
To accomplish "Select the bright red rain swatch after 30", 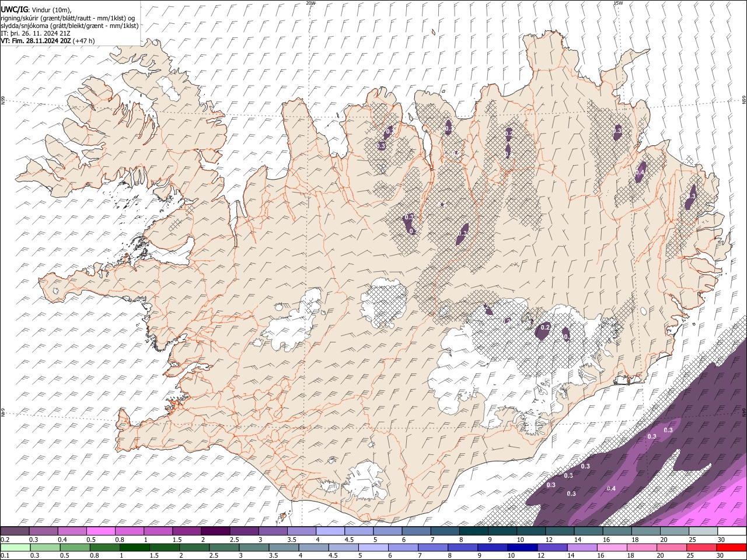I will point(732,547).
